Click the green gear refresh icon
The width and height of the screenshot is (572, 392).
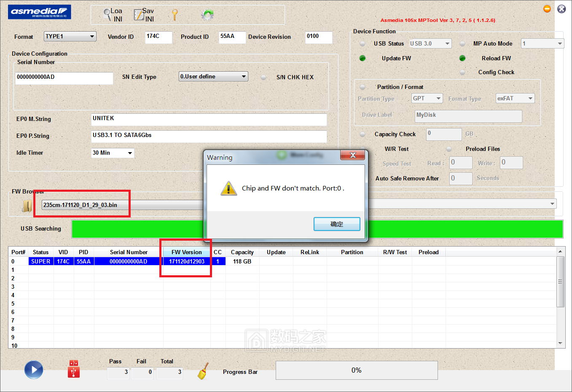[207, 15]
